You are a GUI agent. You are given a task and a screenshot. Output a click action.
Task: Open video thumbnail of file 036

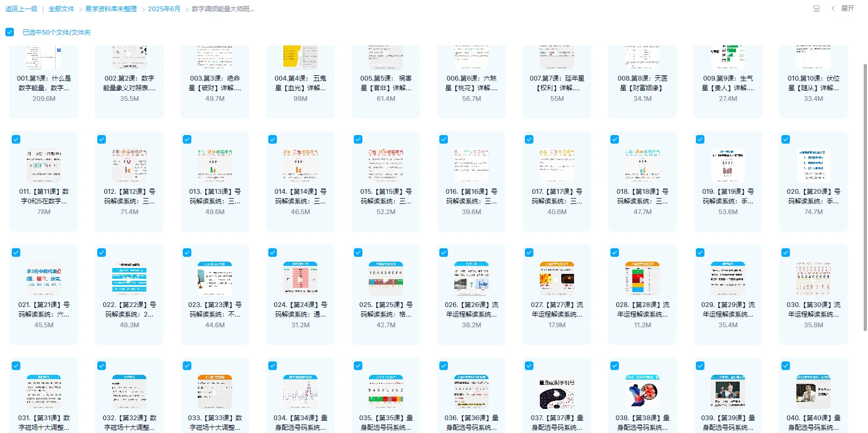tap(471, 392)
